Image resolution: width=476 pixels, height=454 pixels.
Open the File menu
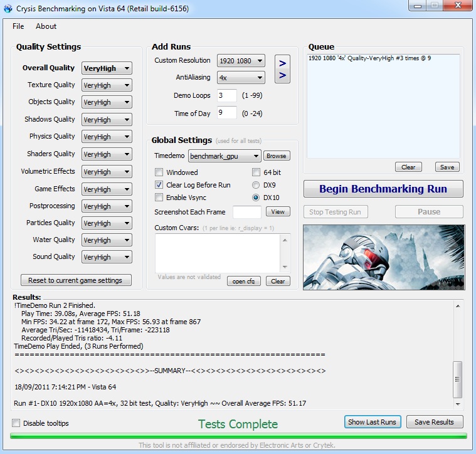pos(18,26)
